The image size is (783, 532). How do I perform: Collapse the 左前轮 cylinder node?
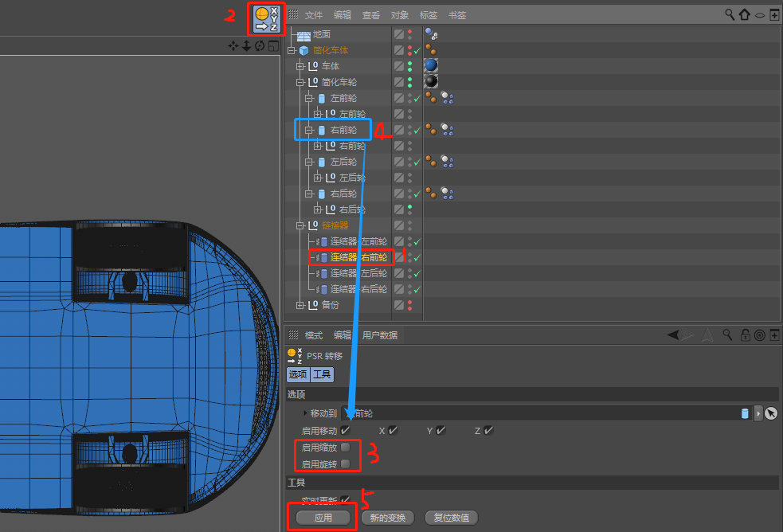click(308, 98)
